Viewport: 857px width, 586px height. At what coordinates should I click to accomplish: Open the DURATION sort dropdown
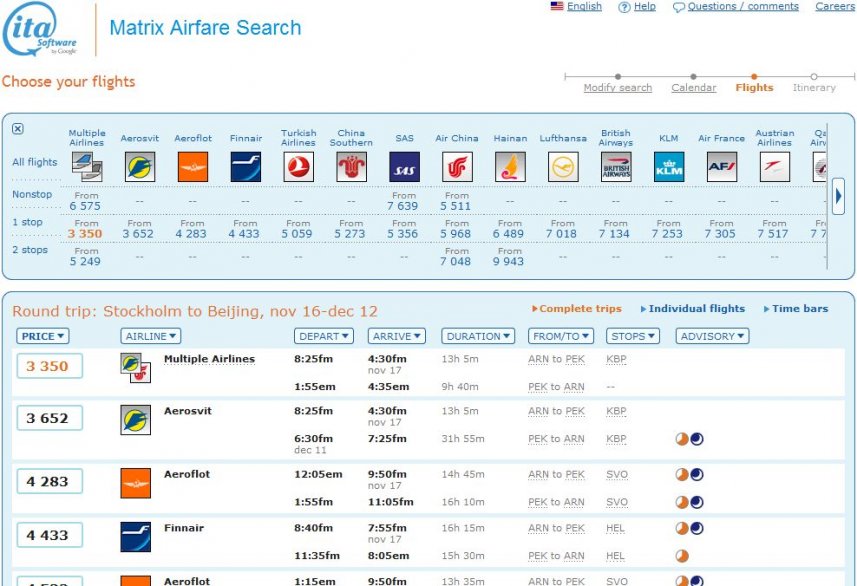[x=478, y=337]
